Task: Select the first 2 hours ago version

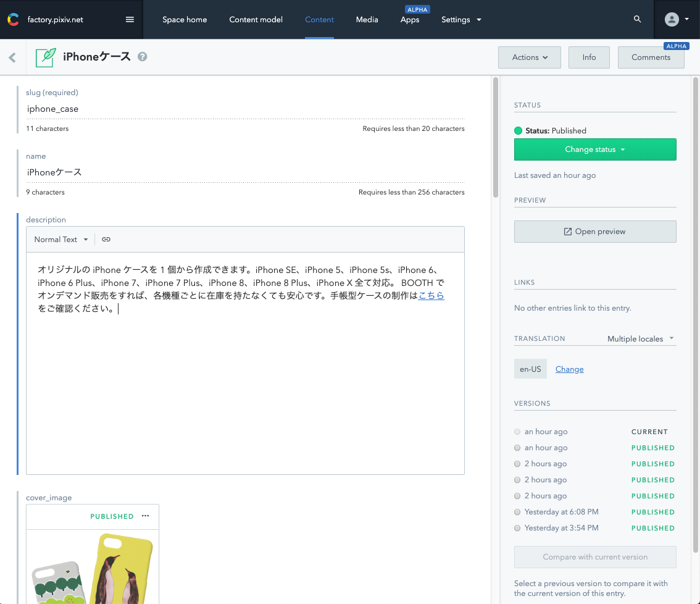Action: pyautogui.click(x=517, y=464)
